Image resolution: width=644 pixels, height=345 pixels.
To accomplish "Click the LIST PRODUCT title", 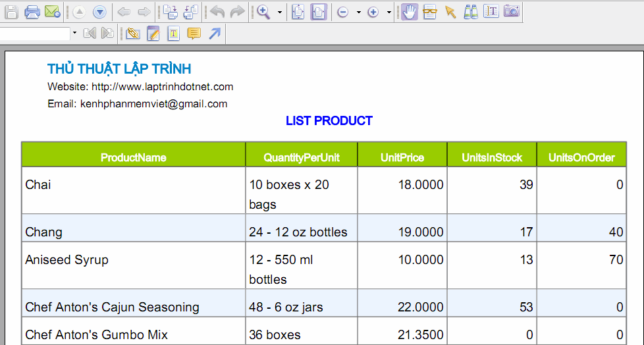I will [329, 120].
